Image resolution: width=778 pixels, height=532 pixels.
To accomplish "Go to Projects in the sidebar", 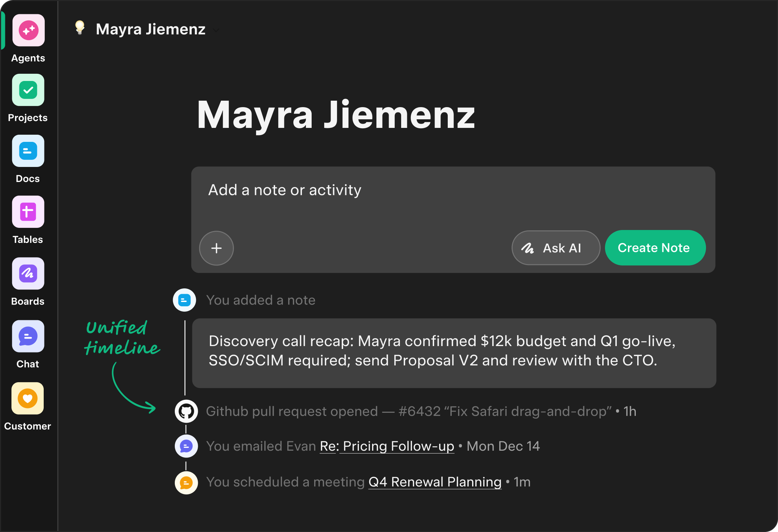I will (28, 90).
